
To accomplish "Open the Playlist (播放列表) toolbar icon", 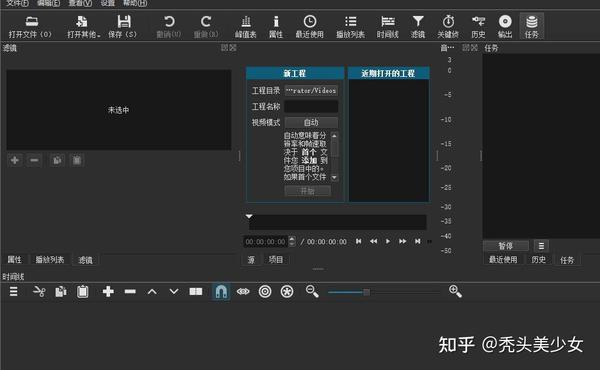I will [350, 26].
